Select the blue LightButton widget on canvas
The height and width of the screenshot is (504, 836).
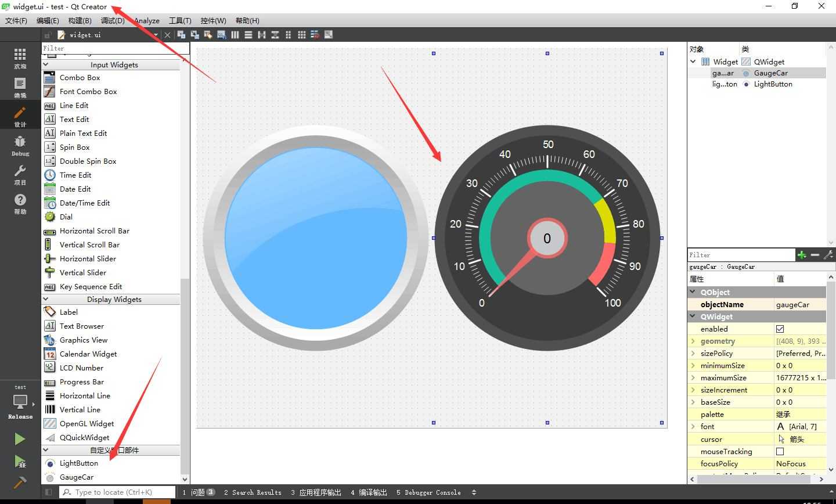tap(316, 237)
